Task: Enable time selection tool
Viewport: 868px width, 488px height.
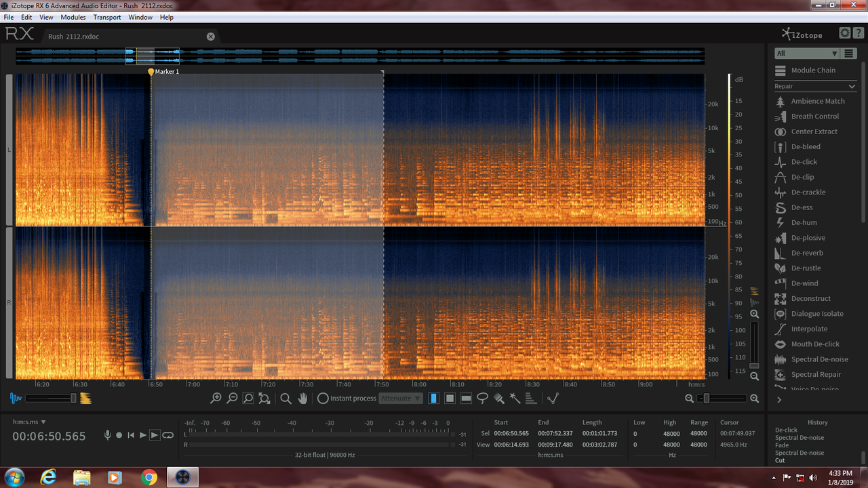Action: click(433, 399)
